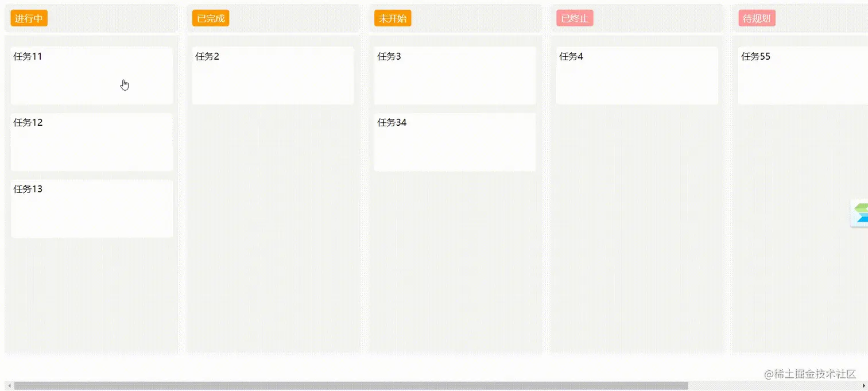
Task: Select the 任务3 task card
Action: 455,75
